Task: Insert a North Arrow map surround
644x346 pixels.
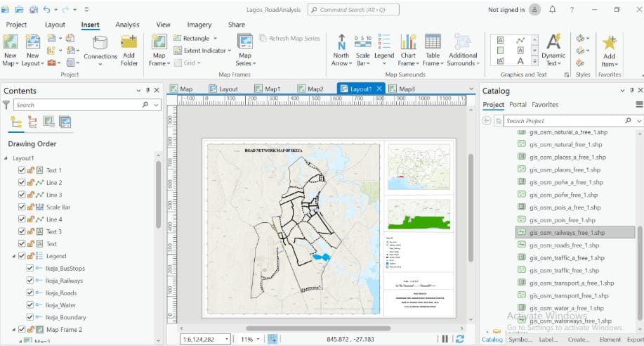Action: click(341, 49)
